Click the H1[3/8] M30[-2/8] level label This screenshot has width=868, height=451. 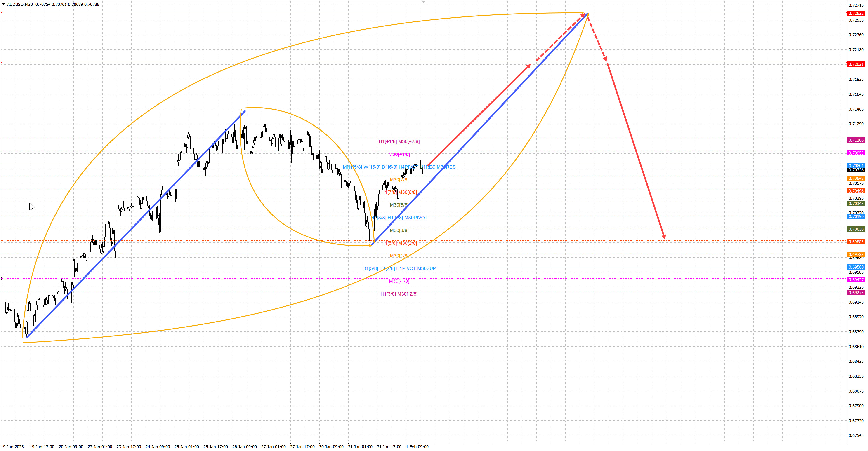[399, 294]
